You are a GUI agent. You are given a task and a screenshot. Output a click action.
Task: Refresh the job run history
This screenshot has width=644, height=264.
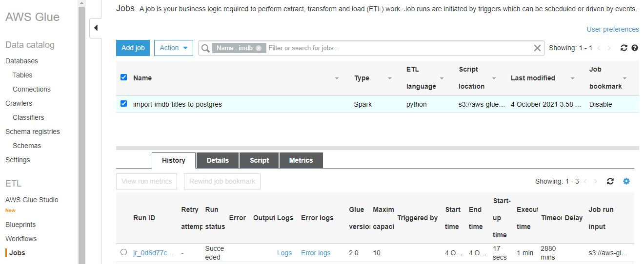click(x=610, y=181)
